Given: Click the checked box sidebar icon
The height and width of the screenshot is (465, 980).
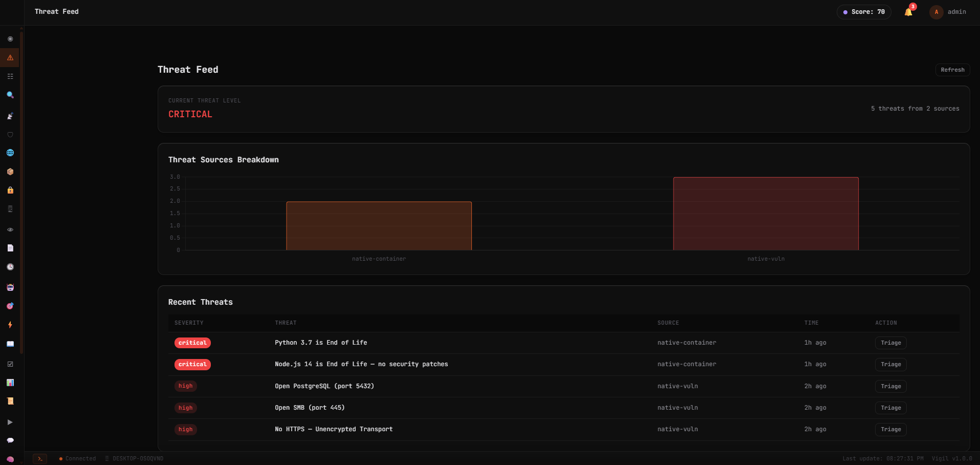Looking at the screenshot, I should pos(10,364).
